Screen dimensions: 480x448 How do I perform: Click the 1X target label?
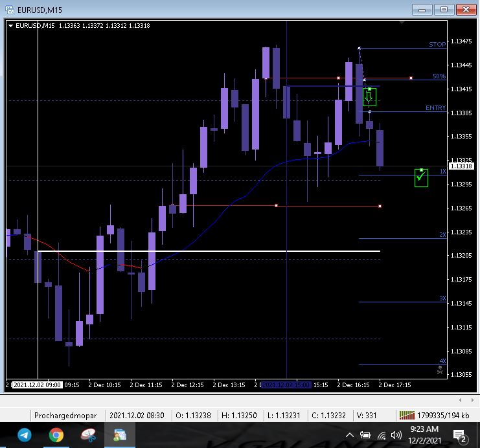click(443, 172)
